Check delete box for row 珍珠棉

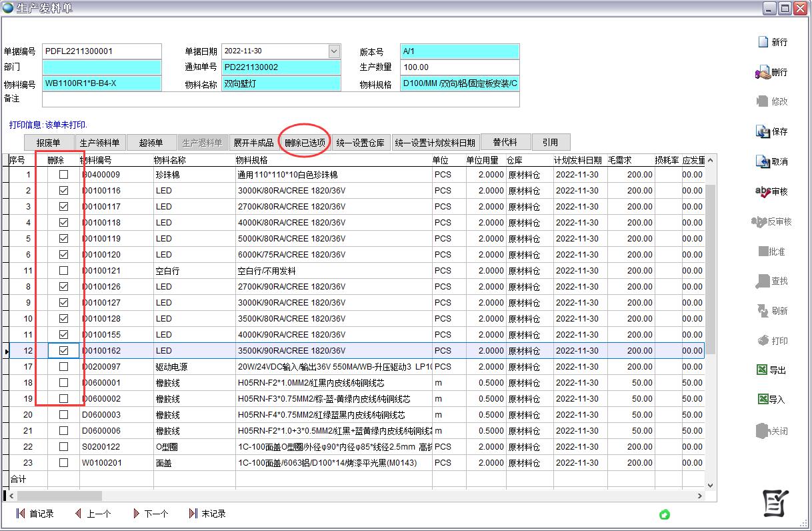pyautogui.click(x=63, y=175)
